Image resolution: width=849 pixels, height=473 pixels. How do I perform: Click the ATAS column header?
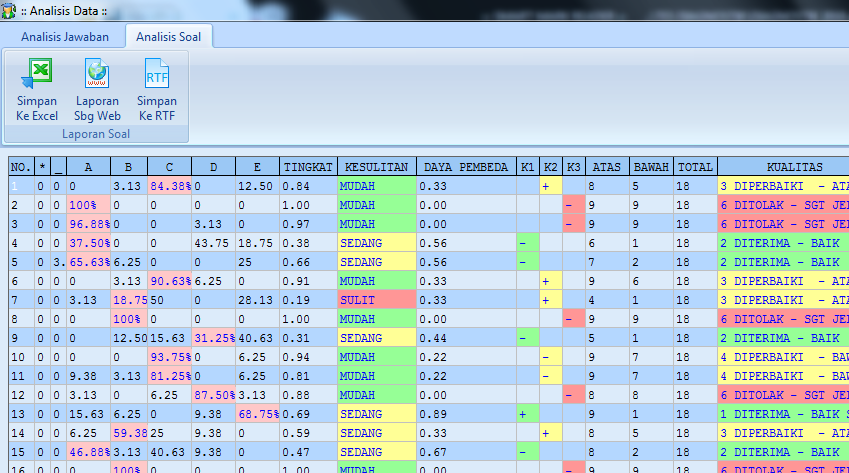[607, 167]
